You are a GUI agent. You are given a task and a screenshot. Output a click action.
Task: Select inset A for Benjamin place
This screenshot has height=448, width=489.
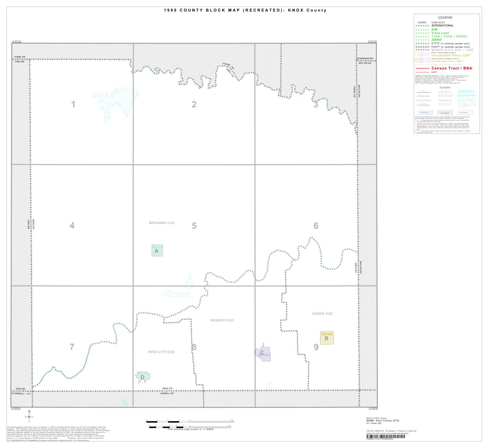157,250
